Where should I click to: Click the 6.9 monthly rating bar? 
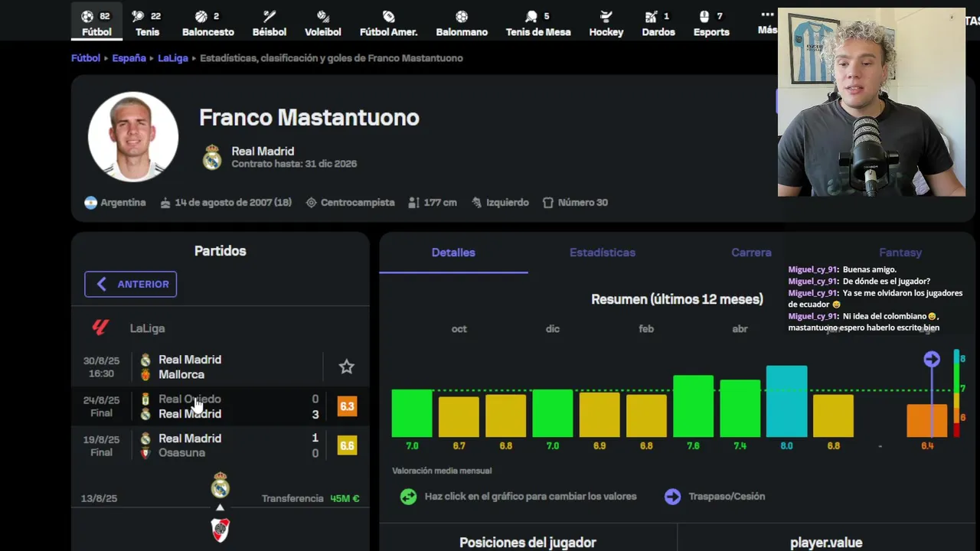click(x=599, y=415)
